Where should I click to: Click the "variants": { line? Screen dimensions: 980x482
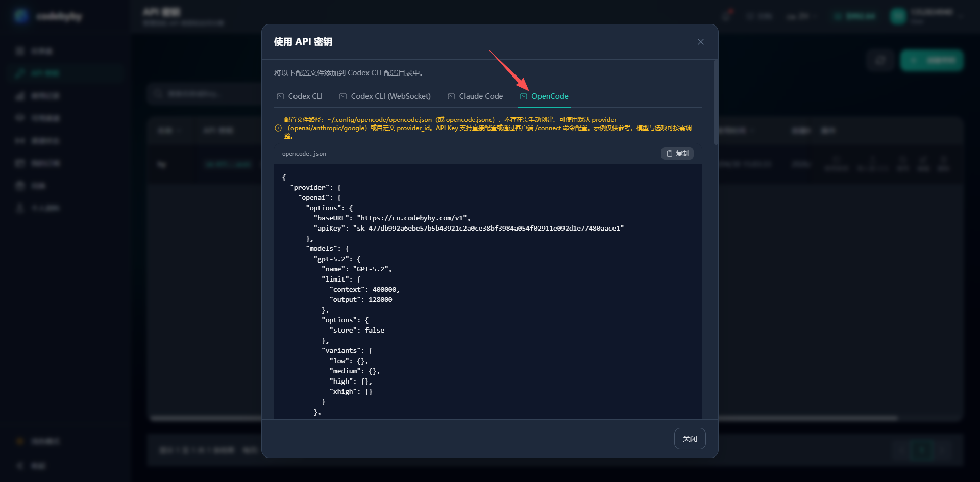coord(347,350)
